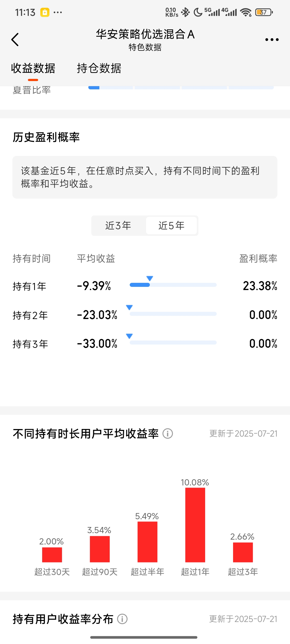Tap the 超过30天 bar in chart
The height and width of the screenshot is (644, 290).
pyautogui.click(x=52, y=555)
